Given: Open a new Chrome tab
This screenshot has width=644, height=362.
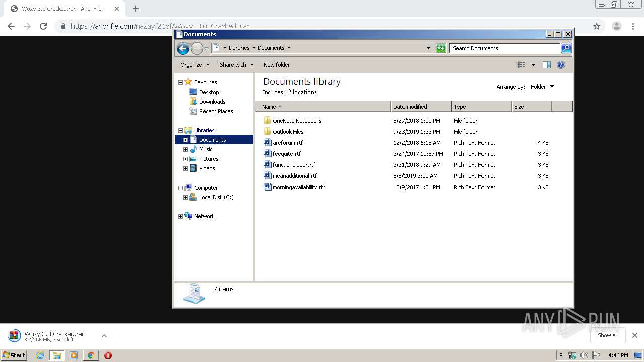Looking at the screenshot, I should pyautogui.click(x=136, y=9).
